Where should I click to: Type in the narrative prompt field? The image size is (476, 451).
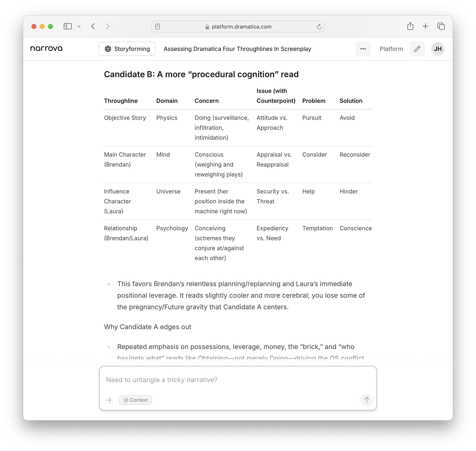(x=237, y=380)
